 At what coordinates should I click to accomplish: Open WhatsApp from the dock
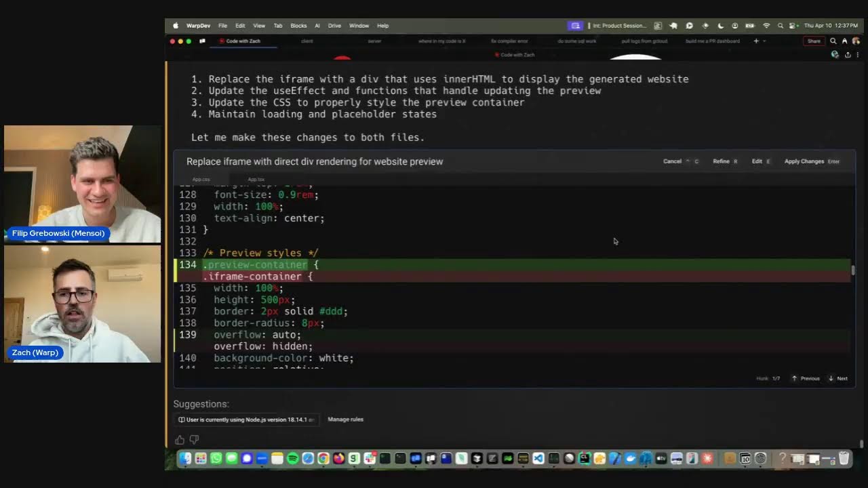tap(216, 459)
